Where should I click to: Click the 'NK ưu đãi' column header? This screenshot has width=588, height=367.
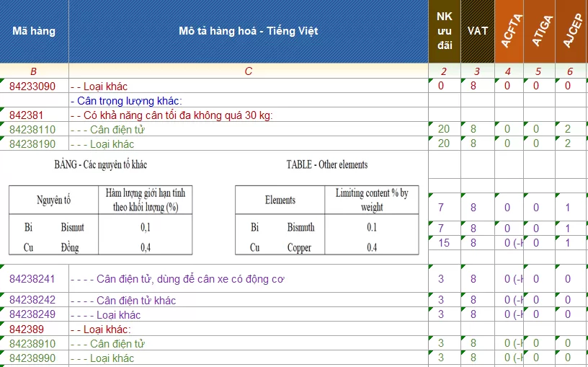tap(445, 31)
